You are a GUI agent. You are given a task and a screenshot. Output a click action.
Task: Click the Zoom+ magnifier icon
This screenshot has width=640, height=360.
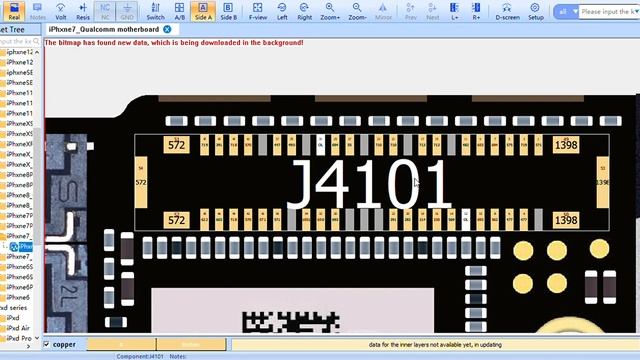(330, 11)
